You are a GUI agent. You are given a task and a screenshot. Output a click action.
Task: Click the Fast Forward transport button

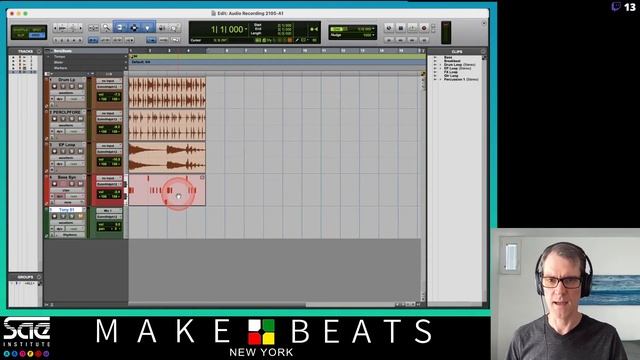412,40
